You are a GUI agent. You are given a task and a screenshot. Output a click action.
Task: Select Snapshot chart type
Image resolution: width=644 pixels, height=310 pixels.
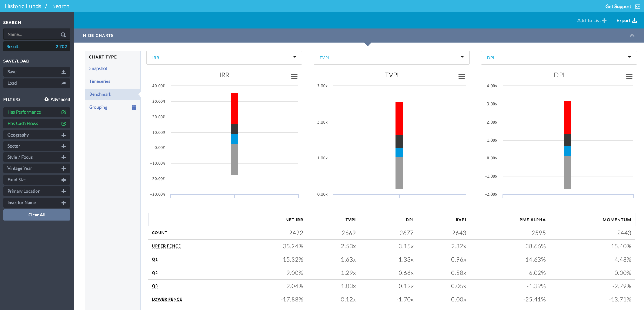point(98,68)
